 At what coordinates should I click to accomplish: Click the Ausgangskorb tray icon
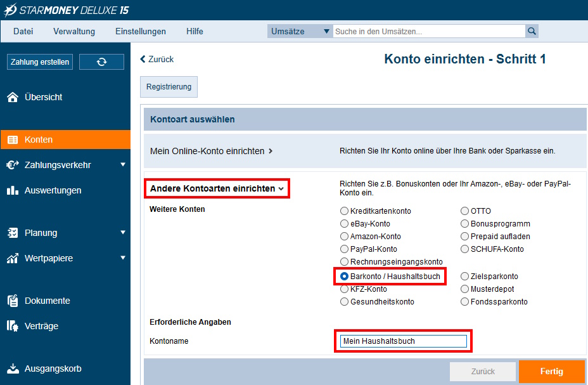[x=13, y=369]
